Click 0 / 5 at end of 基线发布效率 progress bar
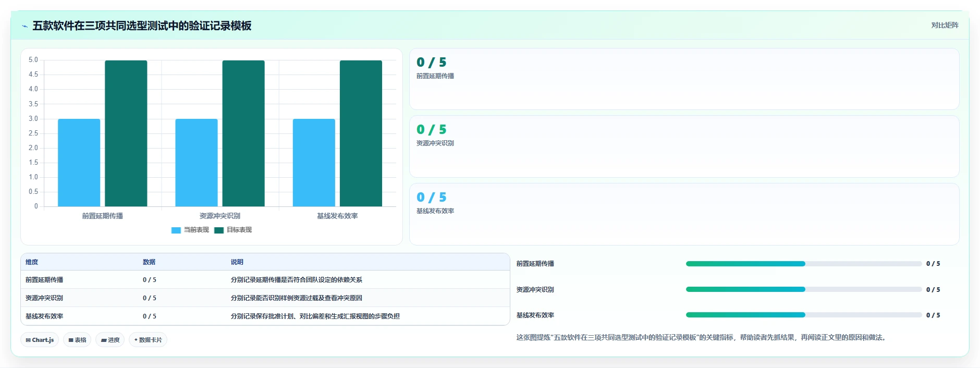This screenshot has height=368, width=980. tap(933, 315)
